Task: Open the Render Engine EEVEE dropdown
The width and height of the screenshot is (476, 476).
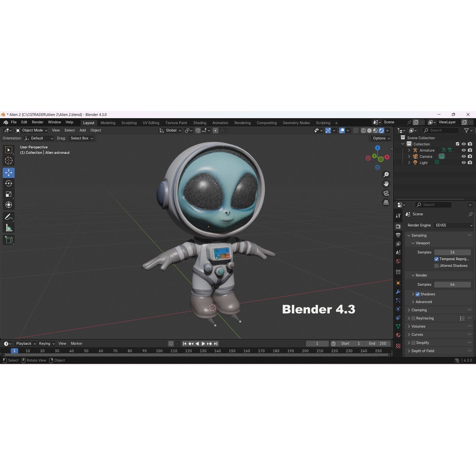Action: point(454,225)
